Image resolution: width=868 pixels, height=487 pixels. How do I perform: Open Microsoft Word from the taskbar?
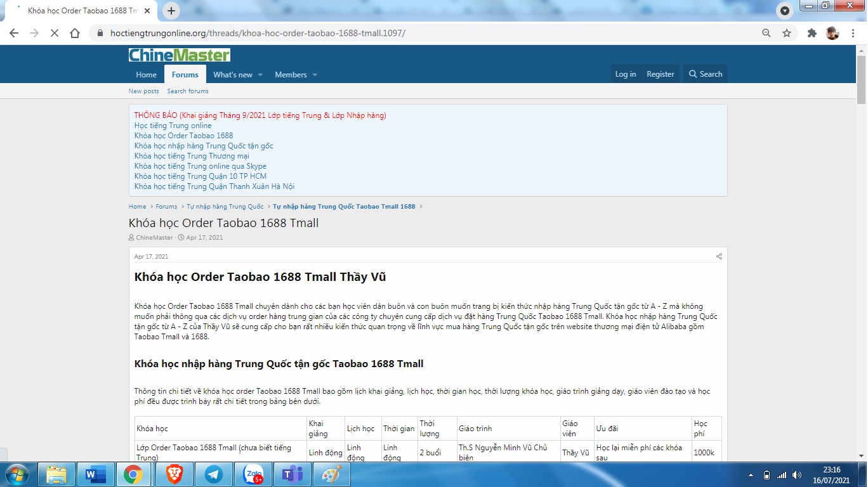[95, 474]
